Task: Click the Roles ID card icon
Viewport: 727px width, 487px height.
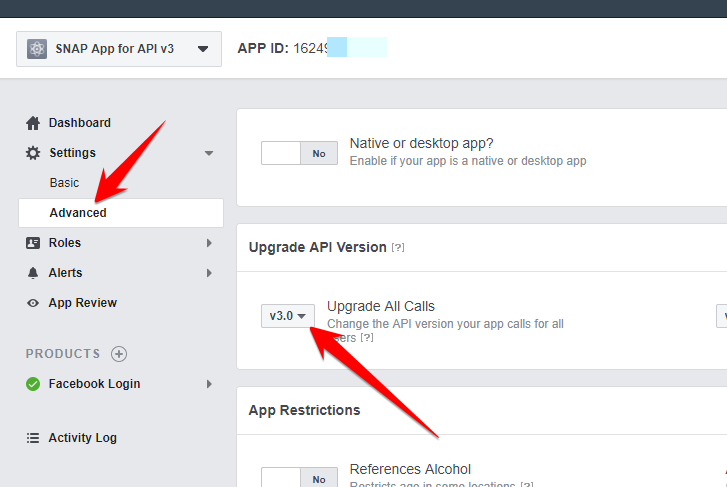Action: [x=33, y=243]
